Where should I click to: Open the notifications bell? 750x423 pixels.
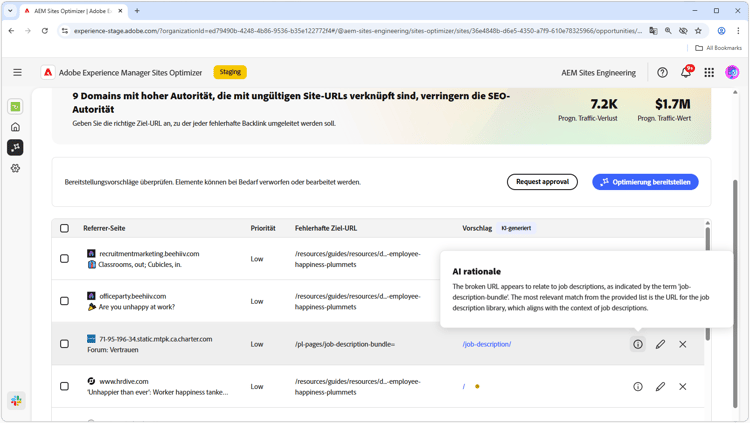[x=686, y=72]
